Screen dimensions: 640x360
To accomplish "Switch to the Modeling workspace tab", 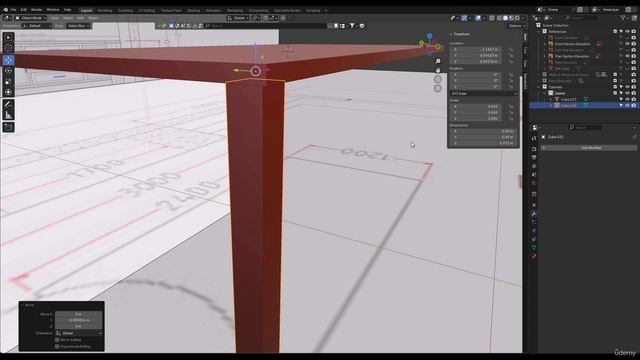I will pyautogui.click(x=105, y=10).
